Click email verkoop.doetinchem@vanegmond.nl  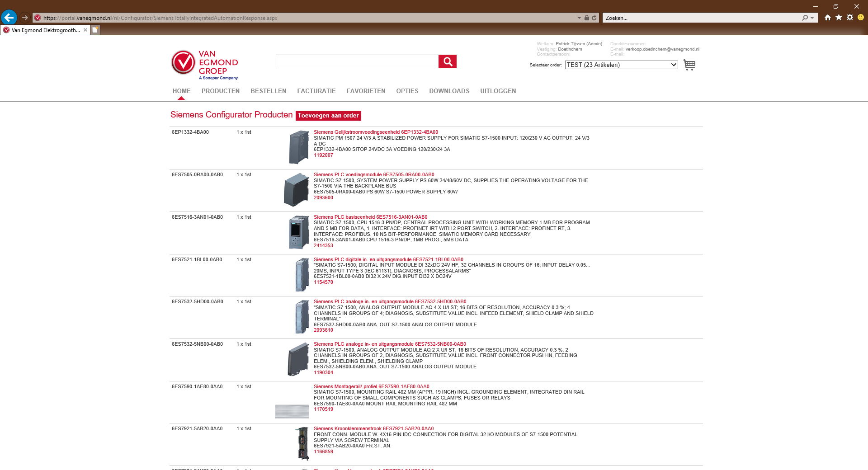pyautogui.click(x=662, y=49)
